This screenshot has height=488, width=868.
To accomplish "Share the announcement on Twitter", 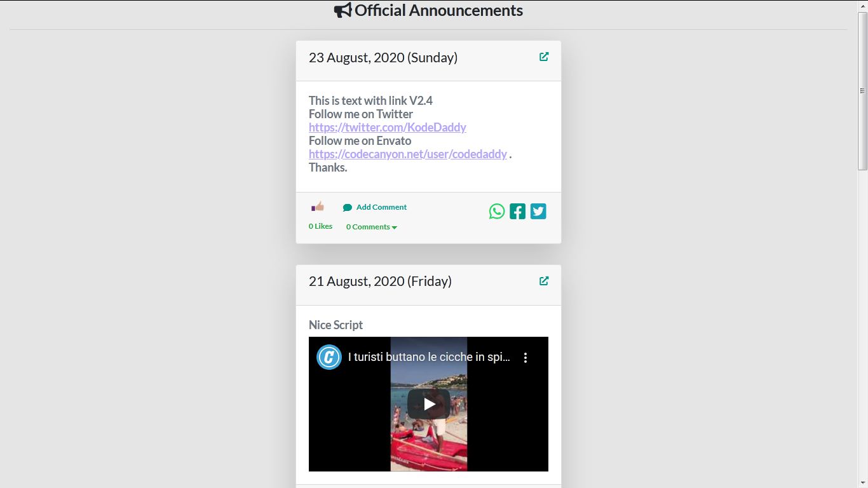I will coord(538,211).
